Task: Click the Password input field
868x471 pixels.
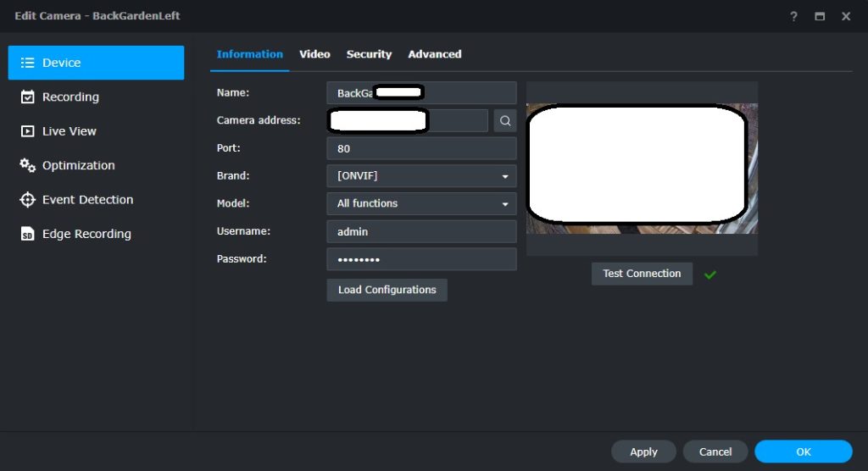Action: [422, 259]
